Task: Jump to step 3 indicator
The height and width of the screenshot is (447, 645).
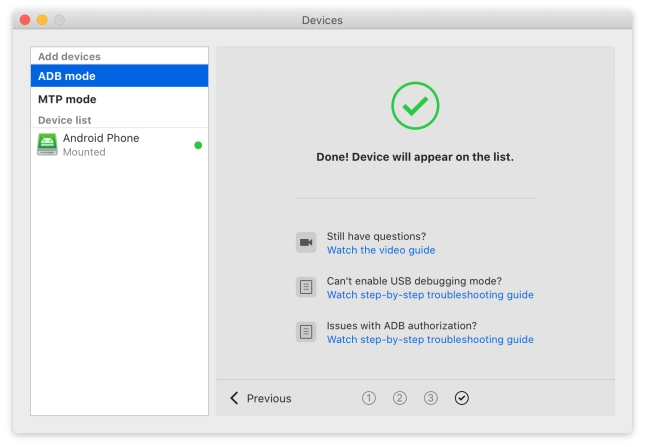Action: pos(431,398)
